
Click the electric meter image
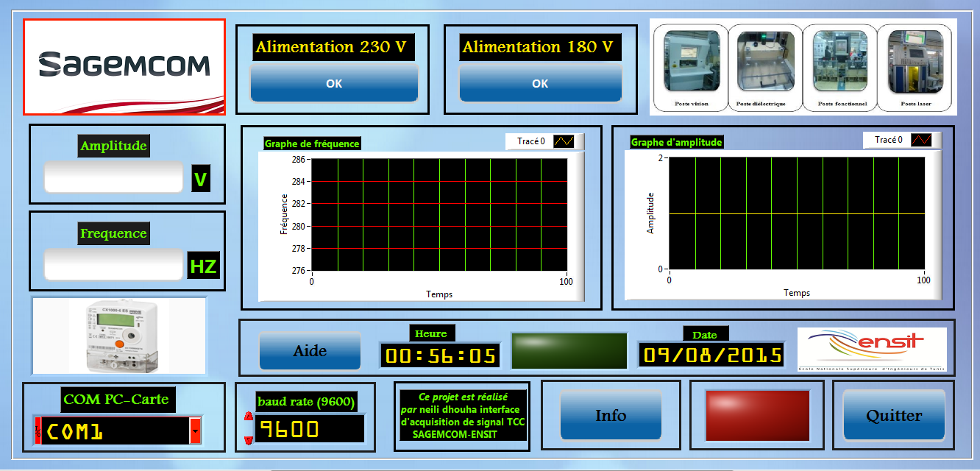tap(119, 336)
